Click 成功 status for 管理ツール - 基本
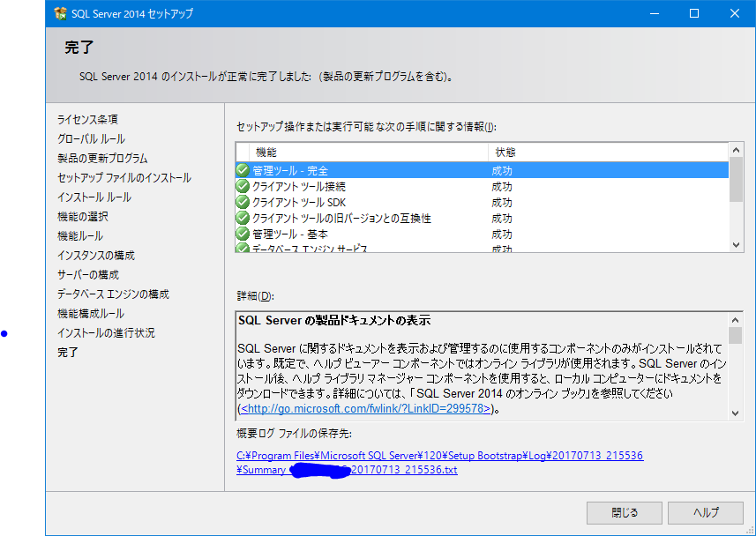Image resolution: width=756 pixels, height=536 pixels. point(502,234)
